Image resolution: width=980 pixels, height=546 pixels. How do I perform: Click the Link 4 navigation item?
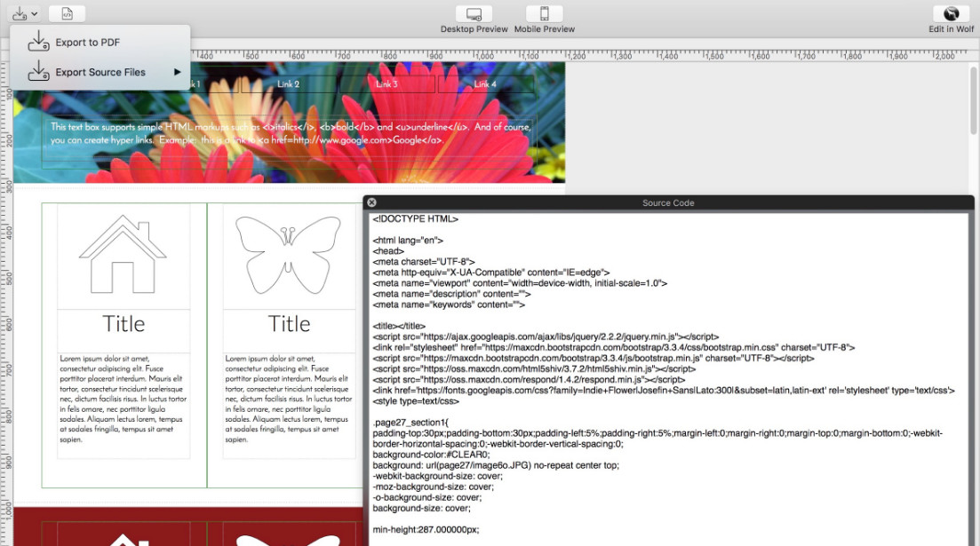[485, 83]
